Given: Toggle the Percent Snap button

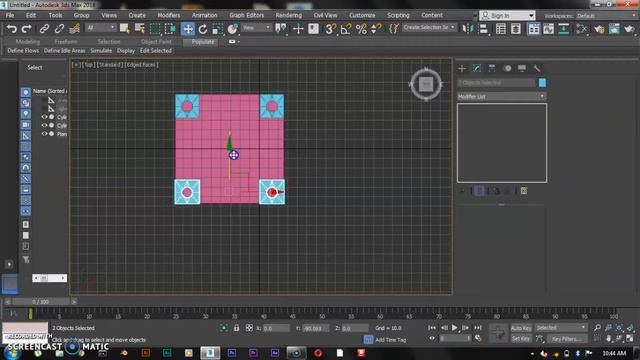Looking at the screenshot, I should pyautogui.click(x=362, y=29).
